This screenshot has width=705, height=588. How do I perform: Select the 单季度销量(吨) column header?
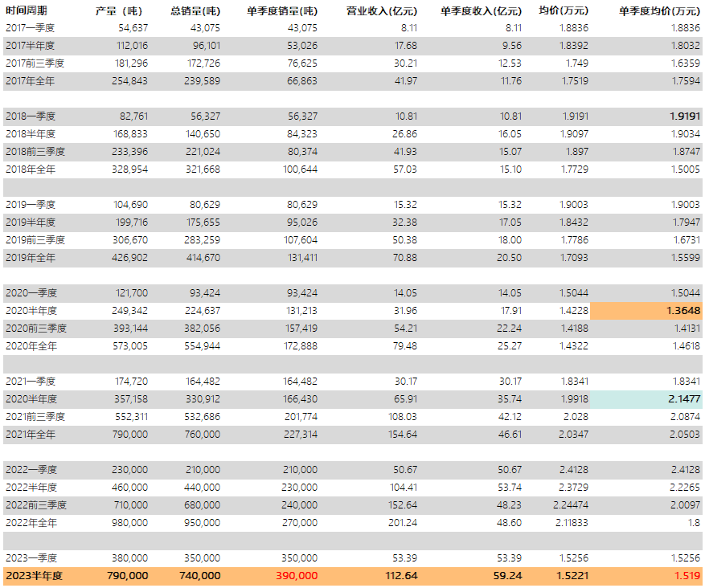282,10
